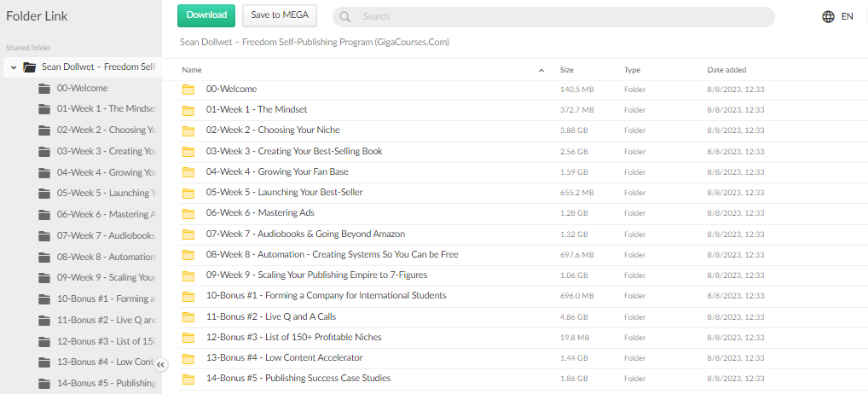Click folder icon for 12-Bonus #3 row
This screenshot has width=868, height=394.
coord(188,337)
